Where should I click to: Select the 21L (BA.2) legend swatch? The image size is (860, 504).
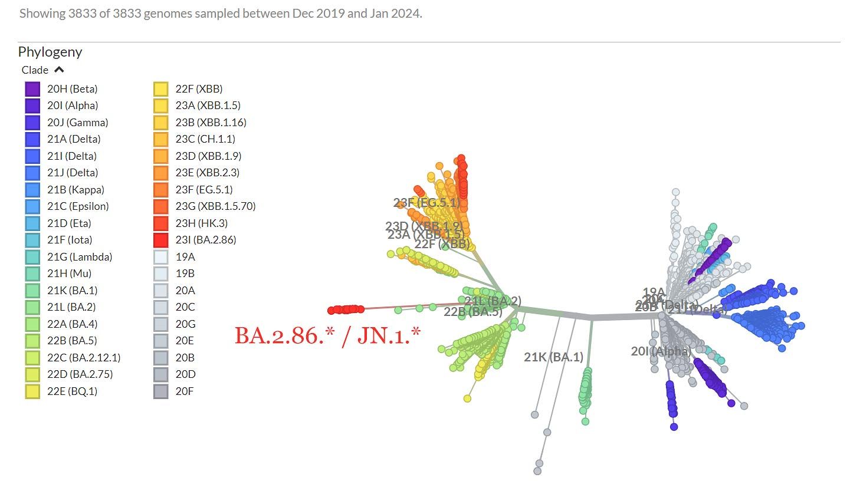coord(32,307)
